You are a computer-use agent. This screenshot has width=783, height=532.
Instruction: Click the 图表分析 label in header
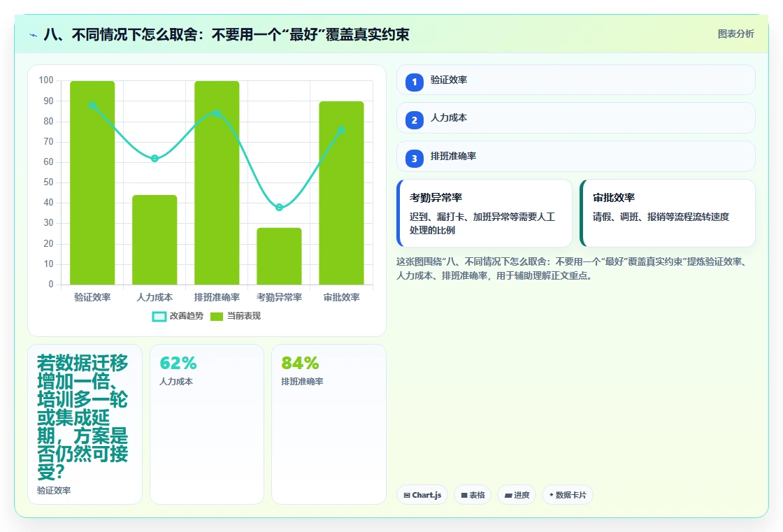click(x=735, y=34)
